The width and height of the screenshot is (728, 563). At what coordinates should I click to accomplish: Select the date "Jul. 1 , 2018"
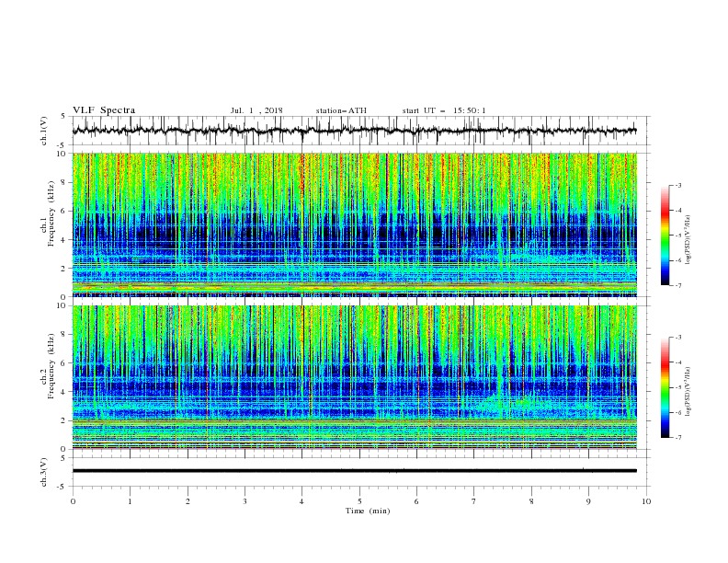click(x=256, y=110)
